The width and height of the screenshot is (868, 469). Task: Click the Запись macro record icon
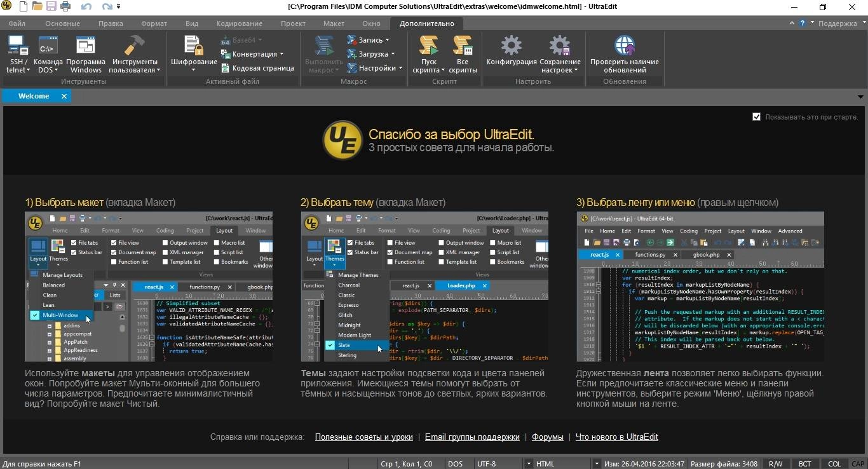351,40
